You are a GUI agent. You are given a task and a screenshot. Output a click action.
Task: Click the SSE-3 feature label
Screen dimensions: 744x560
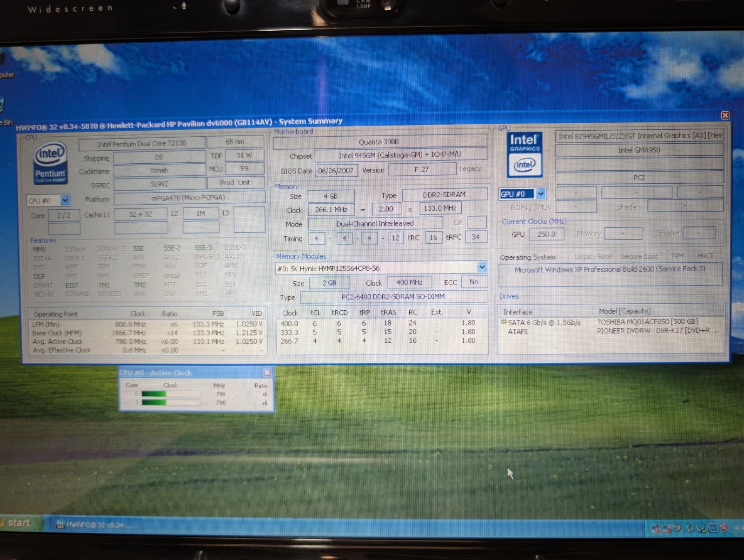204,248
